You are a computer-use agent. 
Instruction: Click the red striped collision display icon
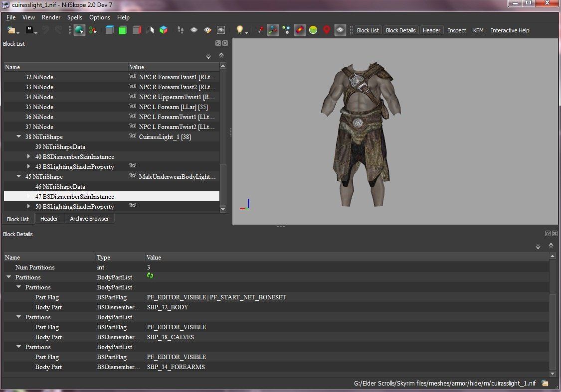300,30
